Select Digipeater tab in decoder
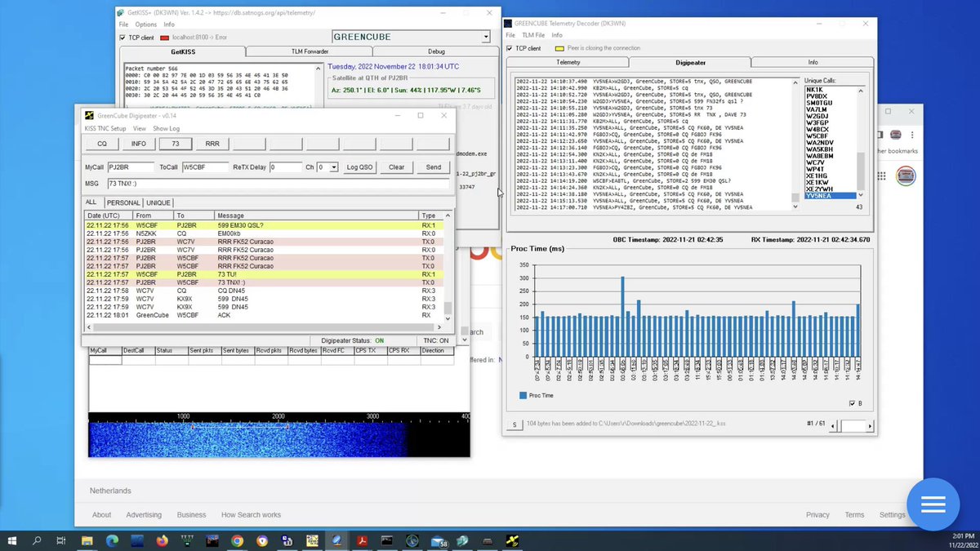The width and height of the screenshot is (980, 551). tap(691, 62)
